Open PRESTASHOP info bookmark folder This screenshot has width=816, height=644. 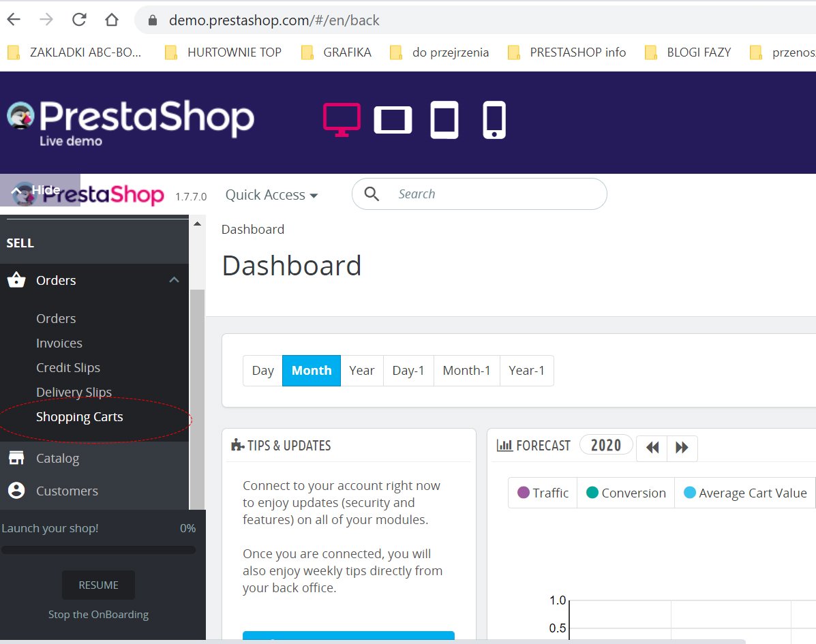point(566,52)
